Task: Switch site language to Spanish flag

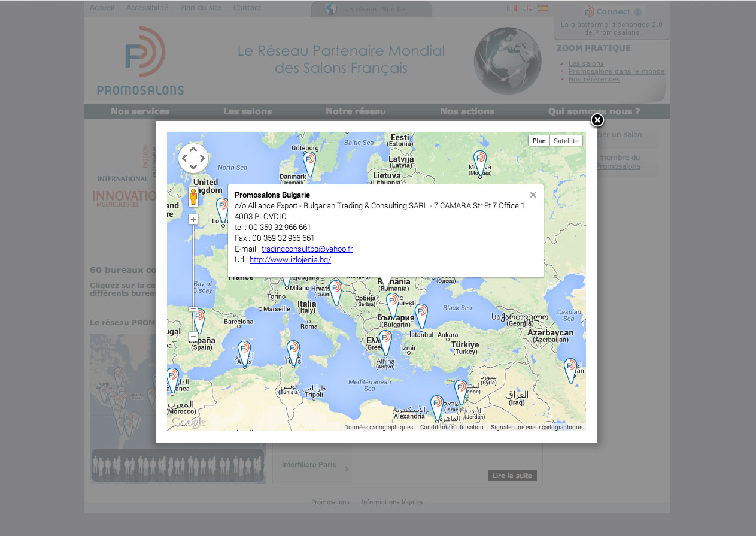Action: pyautogui.click(x=543, y=8)
